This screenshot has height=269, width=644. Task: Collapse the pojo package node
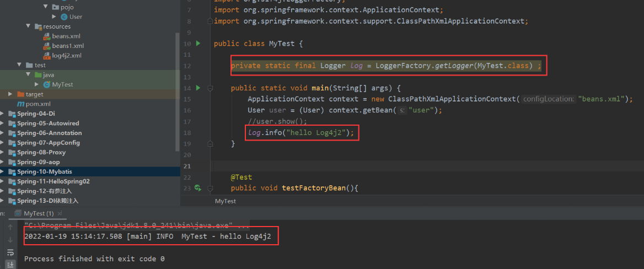(46, 7)
